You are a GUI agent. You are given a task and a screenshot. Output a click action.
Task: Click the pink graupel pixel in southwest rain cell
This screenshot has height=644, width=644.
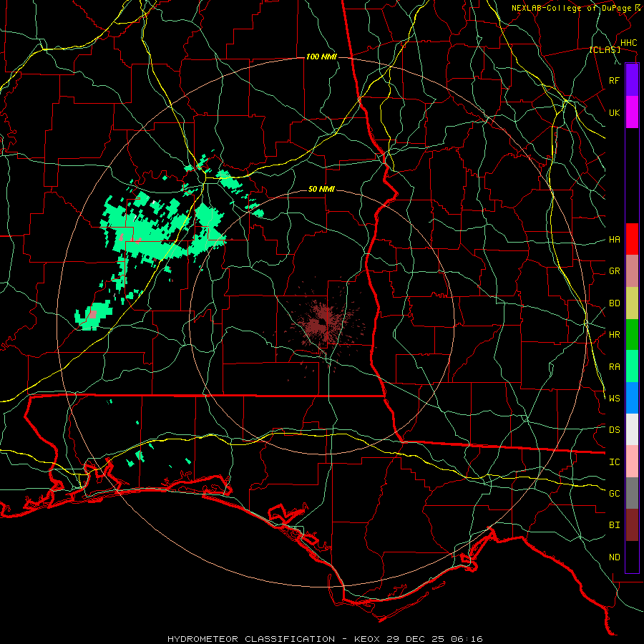(x=93, y=315)
